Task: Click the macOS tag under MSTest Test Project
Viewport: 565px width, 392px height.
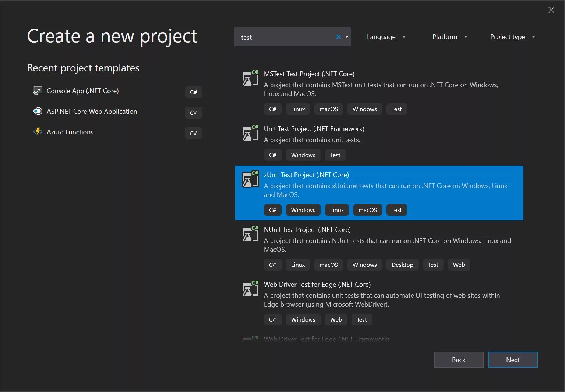Action: [329, 109]
